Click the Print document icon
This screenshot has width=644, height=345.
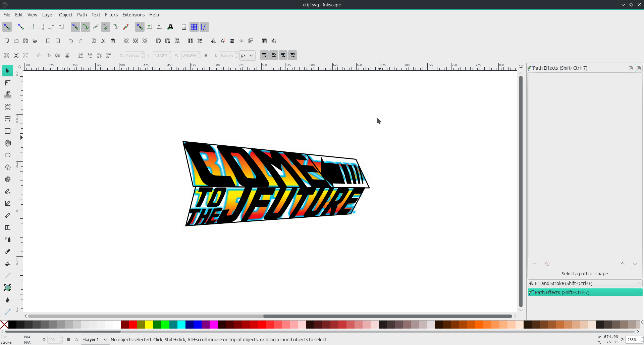(35, 41)
